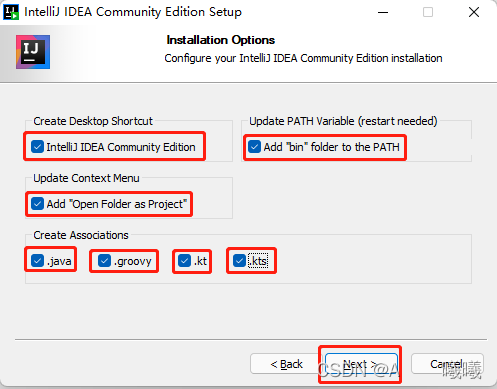Uncheck the IntelliJ IDEA Community Edition desktop shortcut checkbox
The image size is (497, 389).
pyautogui.click(x=37, y=147)
